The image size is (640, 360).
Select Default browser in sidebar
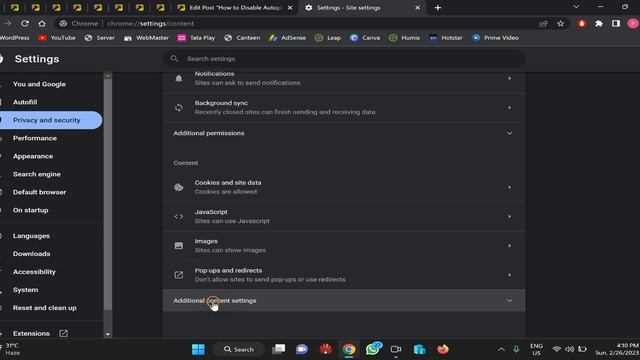click(x=39, y=192)
